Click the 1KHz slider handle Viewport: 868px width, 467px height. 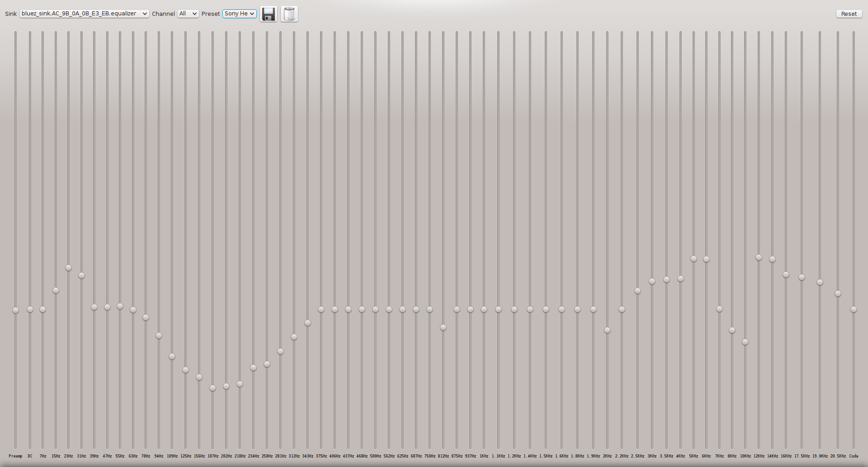point(484,309)
